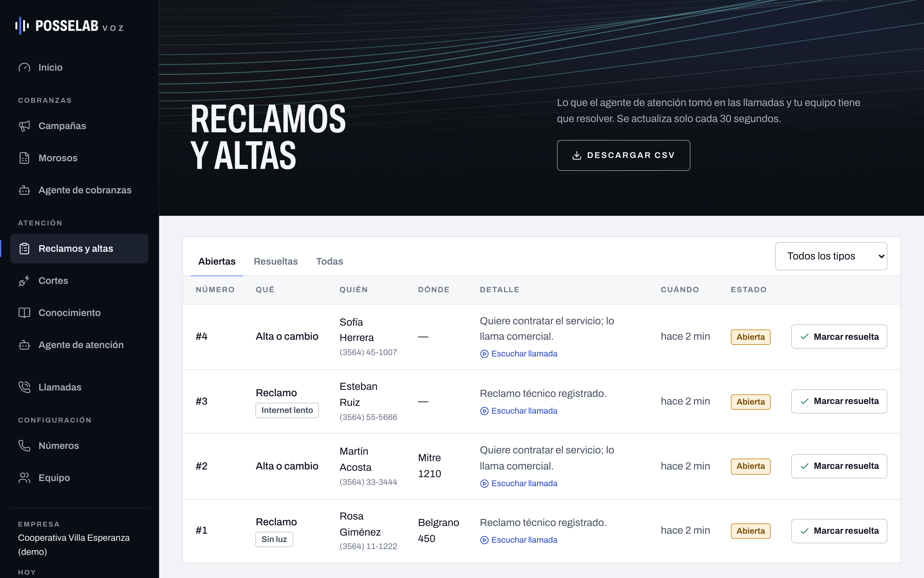Click the clipboard icon of Reclamos y altas
924x578 pixels.
click(24, 249)
